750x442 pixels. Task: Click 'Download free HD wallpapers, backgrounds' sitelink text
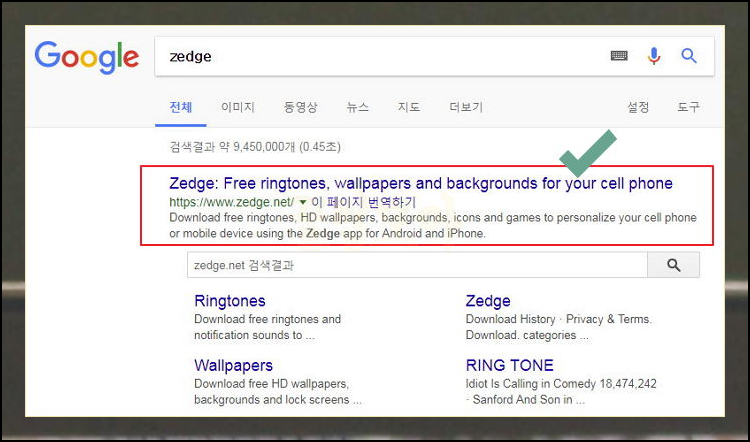coord(278,392)
